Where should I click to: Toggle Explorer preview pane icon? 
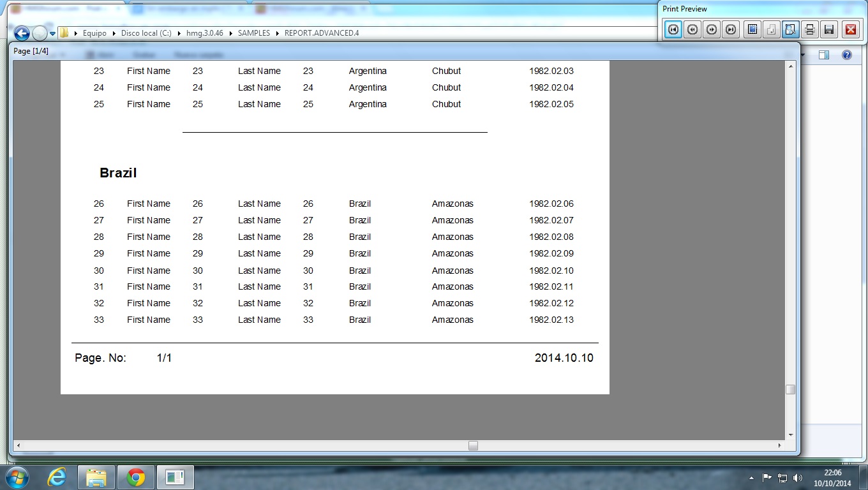824,56
